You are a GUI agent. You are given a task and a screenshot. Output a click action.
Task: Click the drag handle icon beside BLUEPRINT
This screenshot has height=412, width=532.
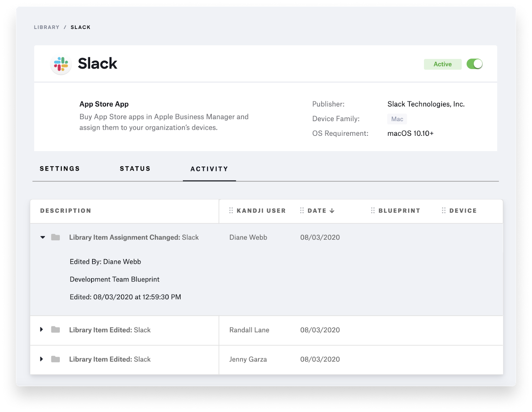coord(372,210)
